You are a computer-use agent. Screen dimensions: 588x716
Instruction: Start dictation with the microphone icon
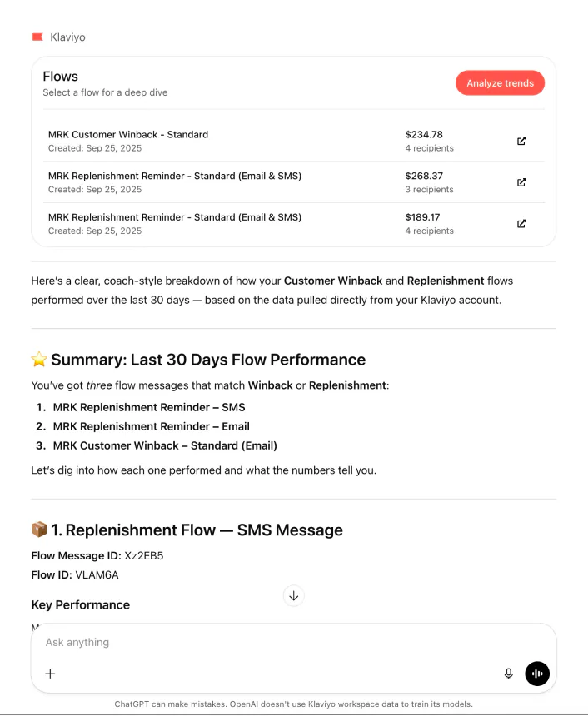coord(508,674)
